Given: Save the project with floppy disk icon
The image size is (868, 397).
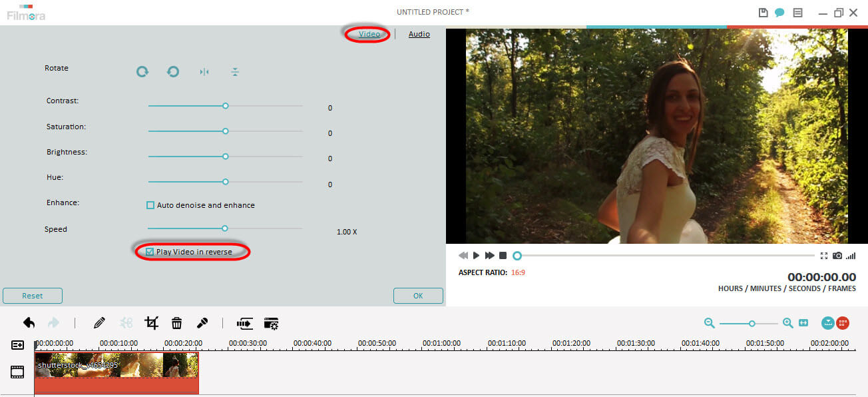Looking at the screenshot, I should (764, 13).
